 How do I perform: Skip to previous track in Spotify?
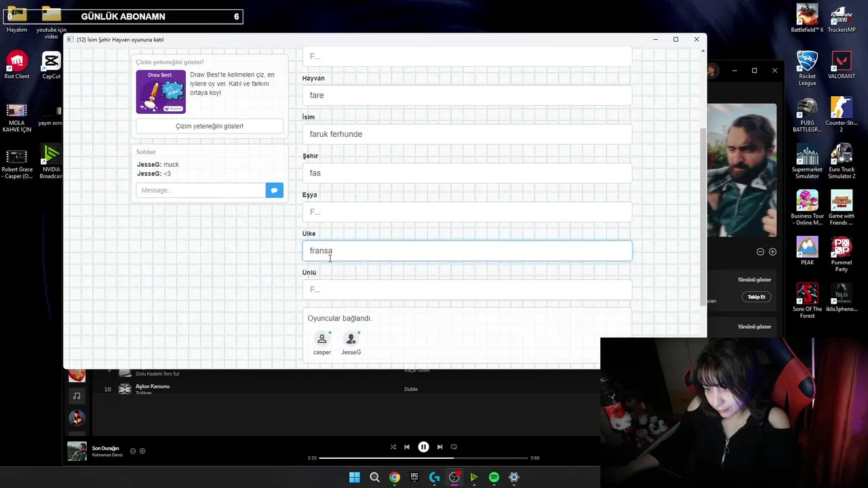coord(407,447)
